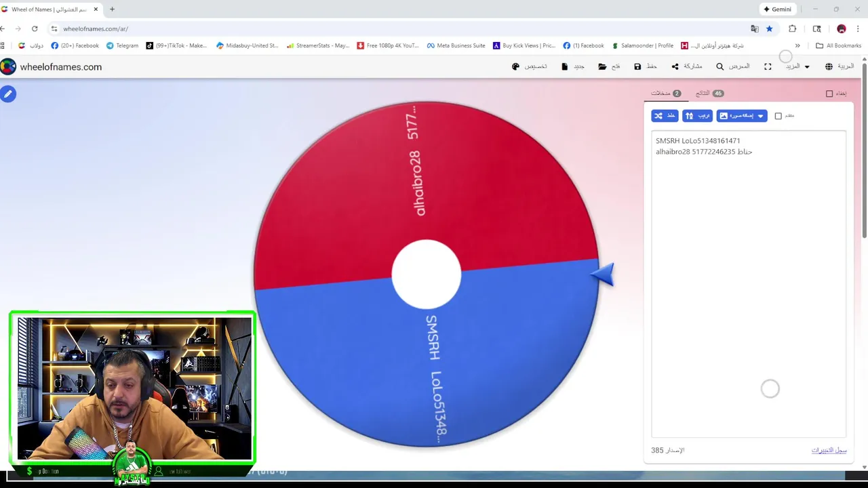Shuffle the entries (خلط)

tap(665, 116)
